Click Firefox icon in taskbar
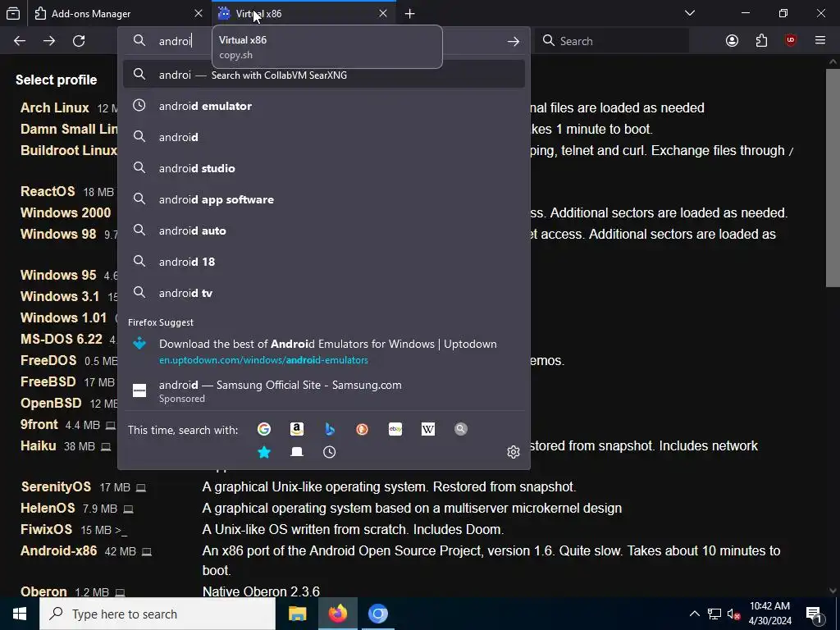Viewport: 840px width, 630px height. tap(337, 614)
